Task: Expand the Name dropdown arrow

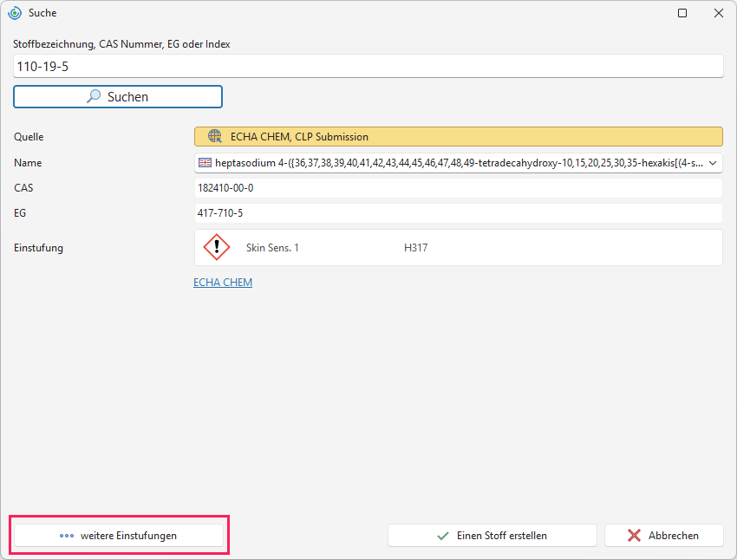Action: pyautogui.click(x=713, y=163)
